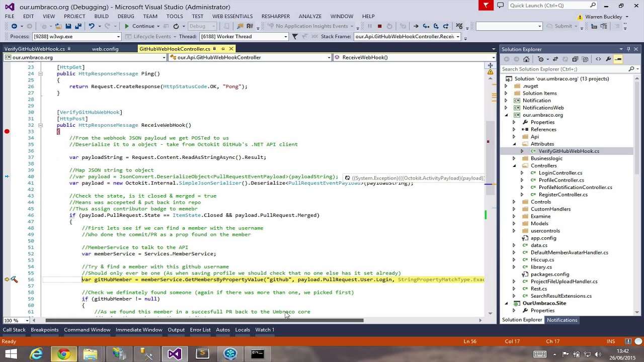Open the Process dropdown

[x=119, y=37]
